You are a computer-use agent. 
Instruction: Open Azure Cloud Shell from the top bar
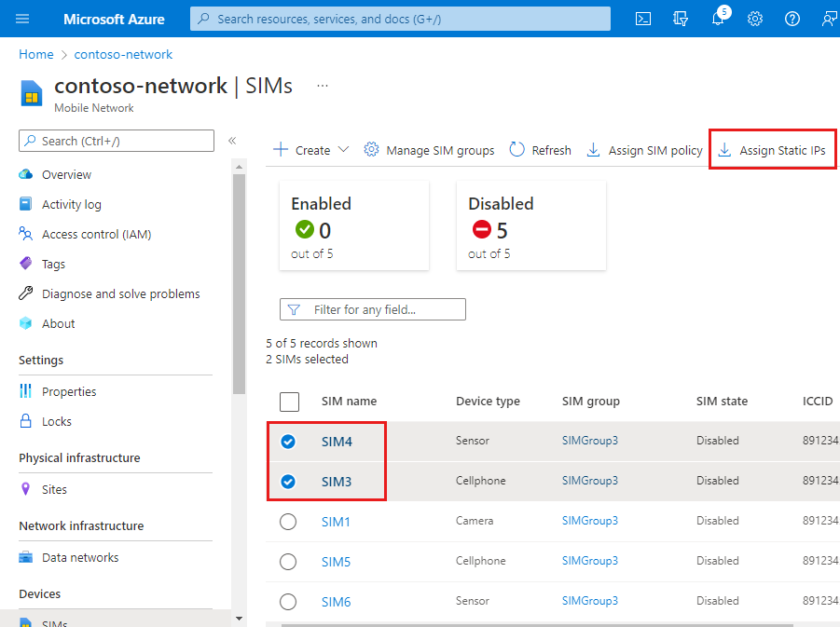tap(642, 18)
